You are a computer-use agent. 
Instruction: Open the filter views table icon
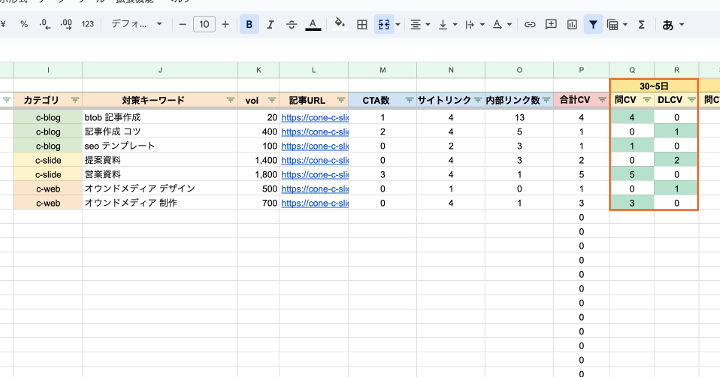(x=613, y=24)
